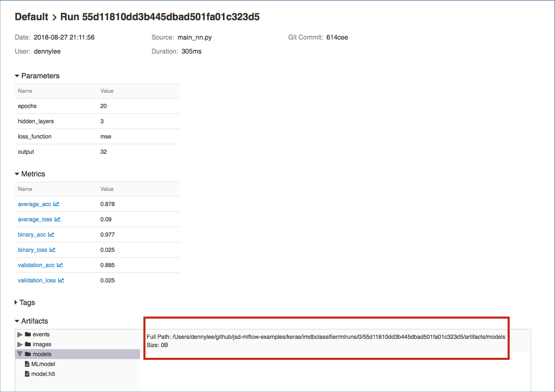
Task: Open the binary_acc metric link
Action: point(32,235)
